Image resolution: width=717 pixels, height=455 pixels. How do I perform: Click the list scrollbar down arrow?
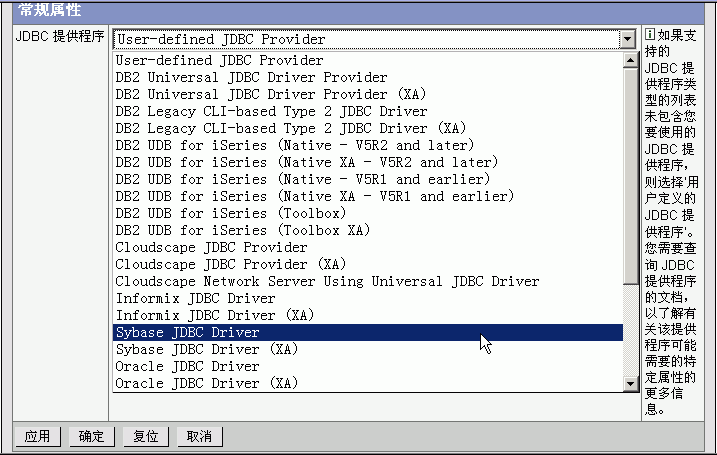point(631,384)
